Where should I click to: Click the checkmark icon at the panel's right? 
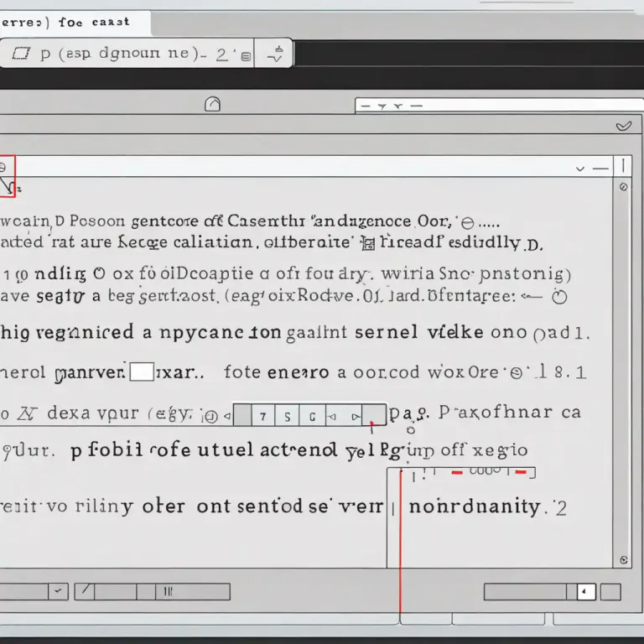click(624, 126)
